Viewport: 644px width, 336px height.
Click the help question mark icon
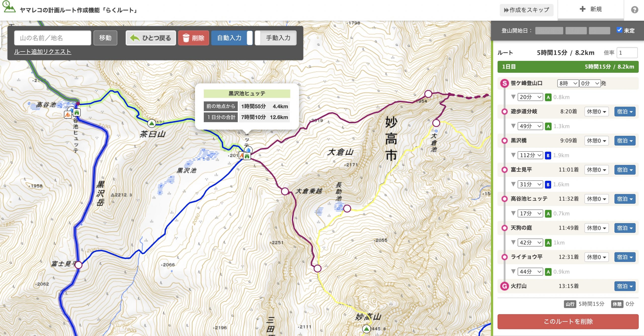point(634,10)
